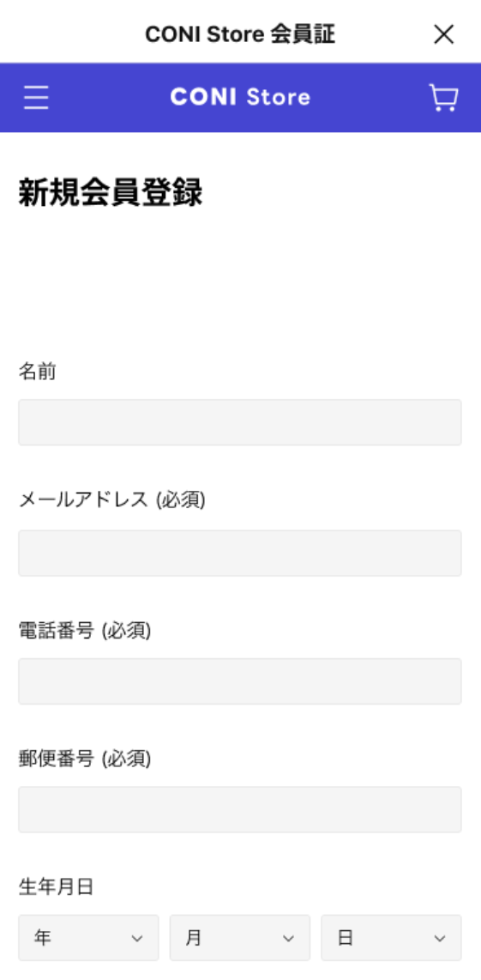Click the chevron arrow in 年 dropdown
481x980 pixels.
137,938
